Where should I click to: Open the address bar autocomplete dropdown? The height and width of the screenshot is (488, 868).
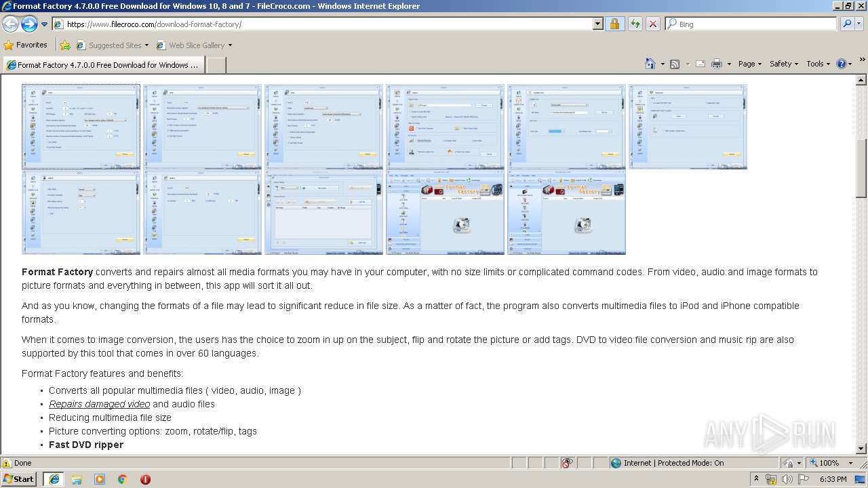[x=597, y=24]
